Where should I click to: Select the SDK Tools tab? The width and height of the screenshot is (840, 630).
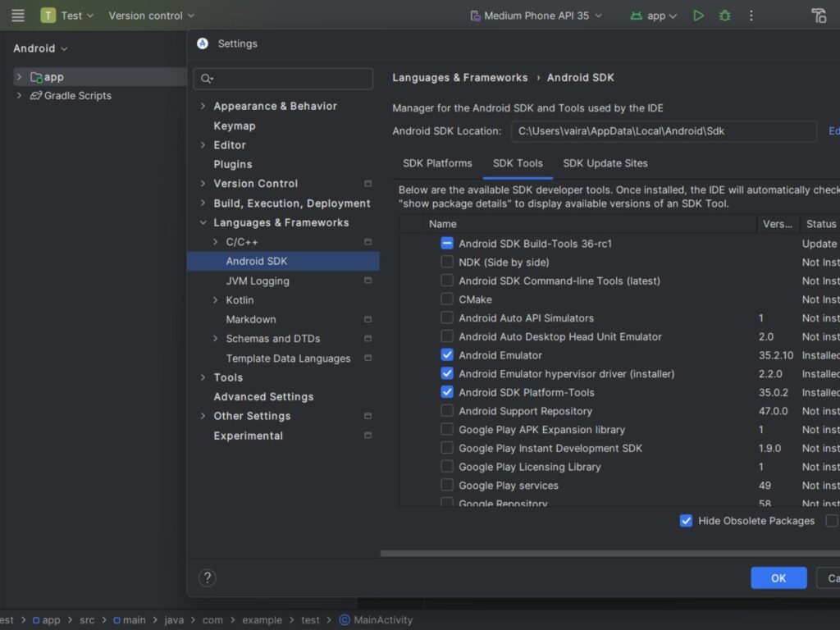tap(518, 163)
